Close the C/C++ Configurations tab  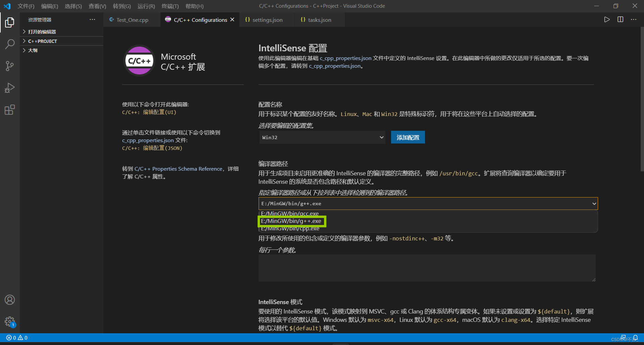[x=232, y=20]
